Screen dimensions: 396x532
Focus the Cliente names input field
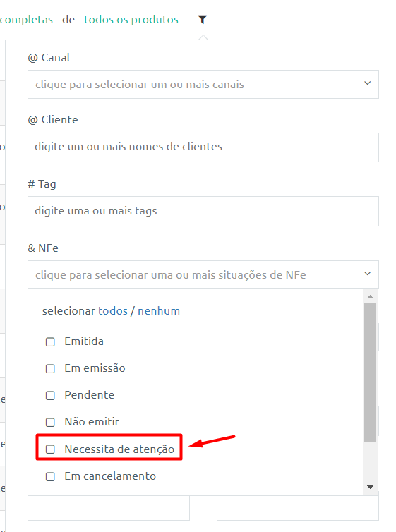tap(203, 147)
